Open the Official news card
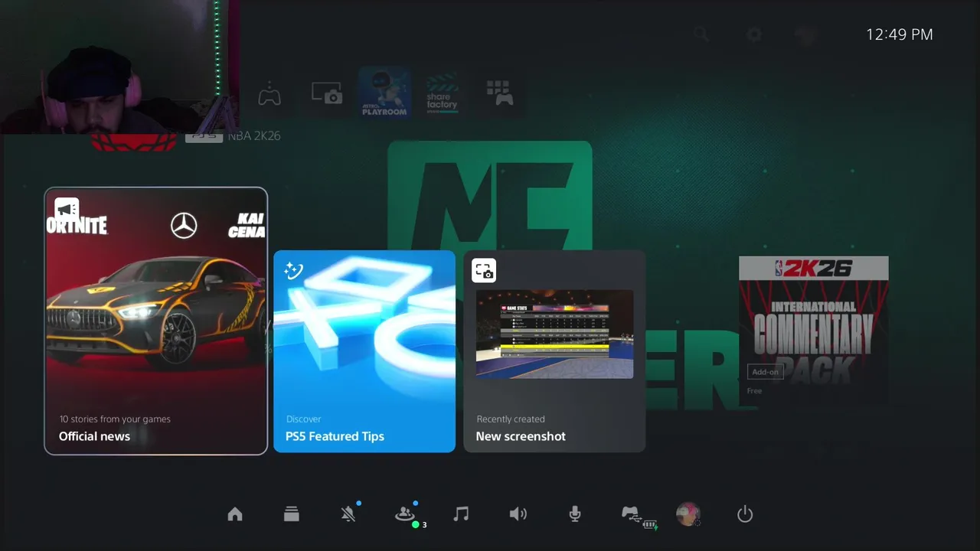 (156, 321)
